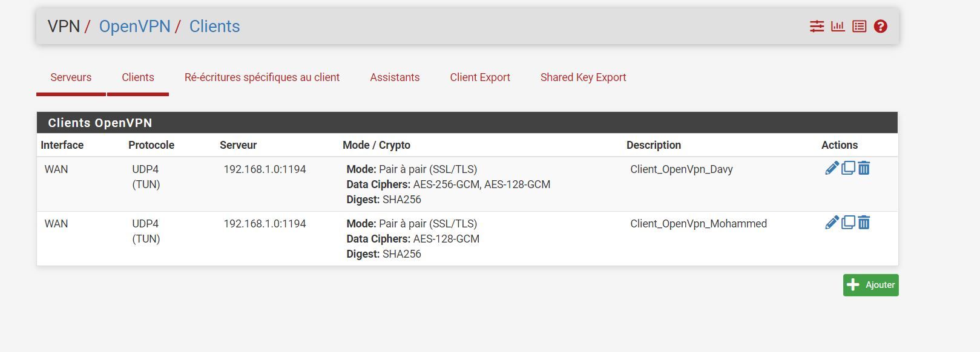Open the status bar-chart icon
Screen dimensions: 980x352
click(x=838, y=27)
